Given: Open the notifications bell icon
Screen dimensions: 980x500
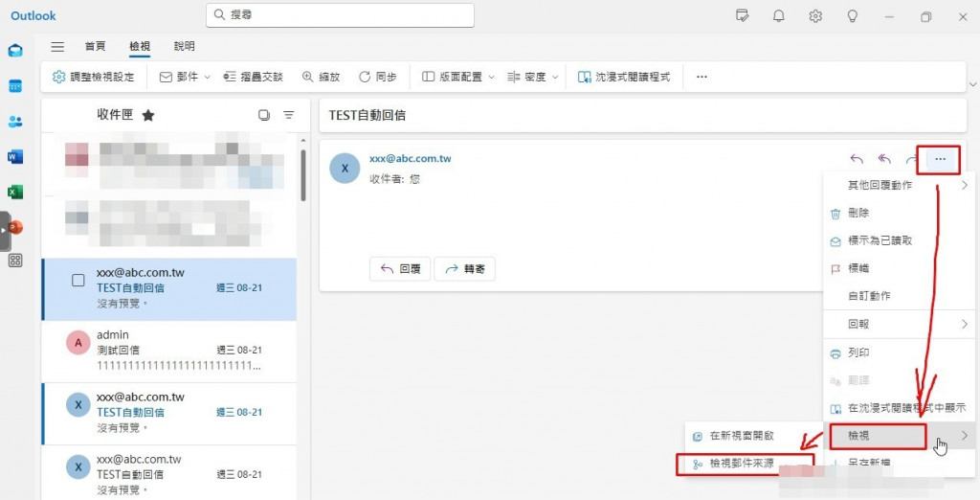Looking at the screenshot, I should pos(779,16).
